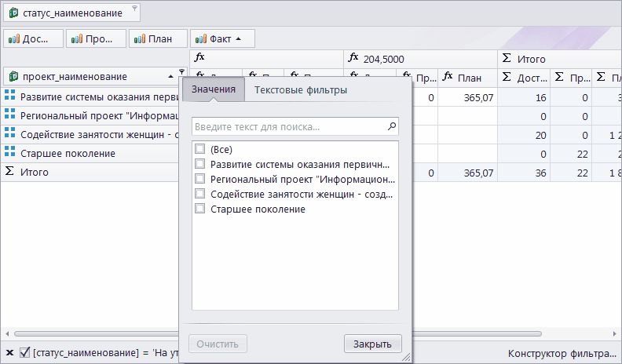
Task: Select the План measure field button
Action: tap(159, 38)
